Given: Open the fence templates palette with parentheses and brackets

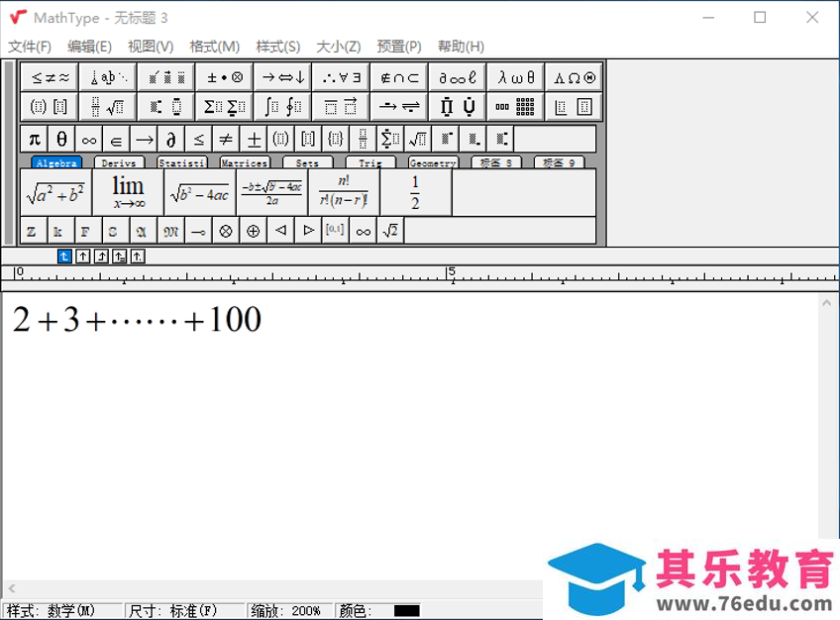Looking at the screenshot, I should [50, 107].
